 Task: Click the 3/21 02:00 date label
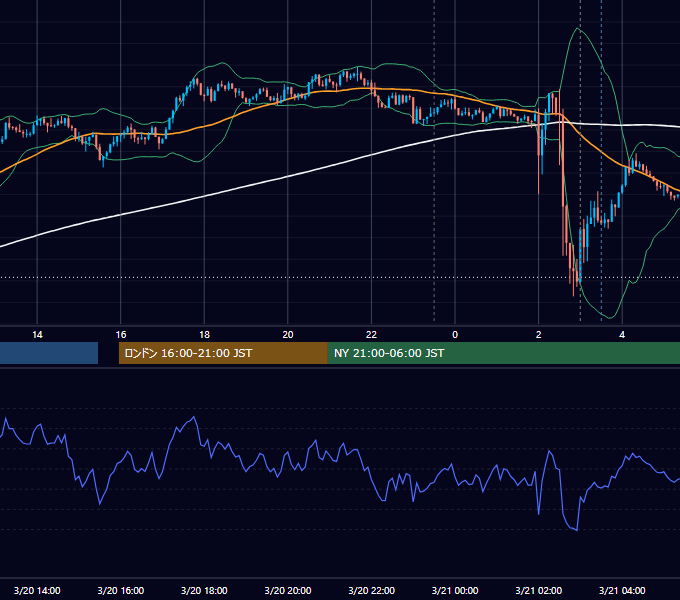[539, 590]
